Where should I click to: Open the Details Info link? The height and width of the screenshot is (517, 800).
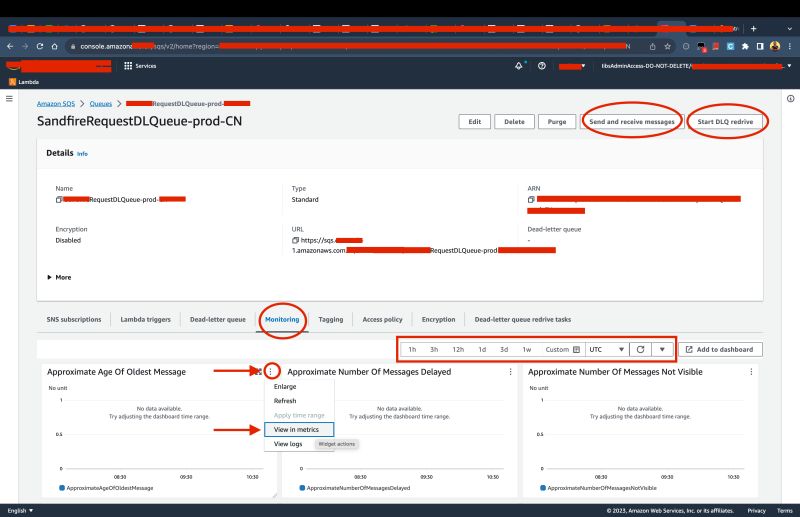click(82, 154)
